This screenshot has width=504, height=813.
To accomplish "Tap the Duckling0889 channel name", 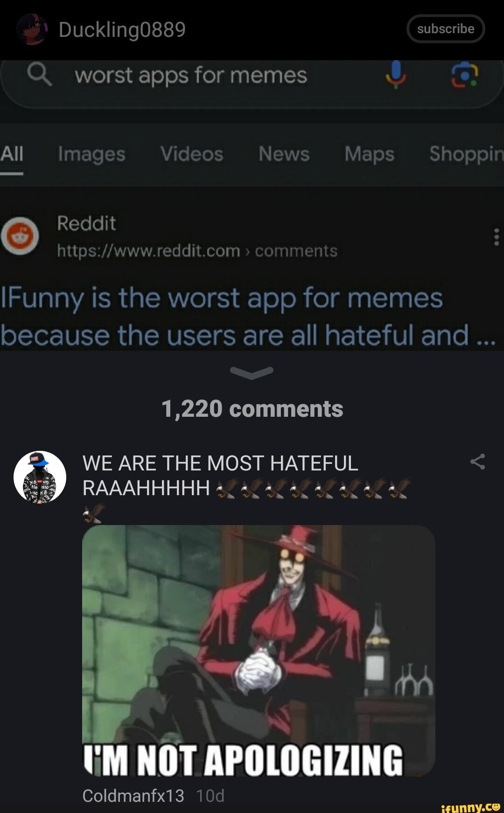I will [x=122, y=29].
